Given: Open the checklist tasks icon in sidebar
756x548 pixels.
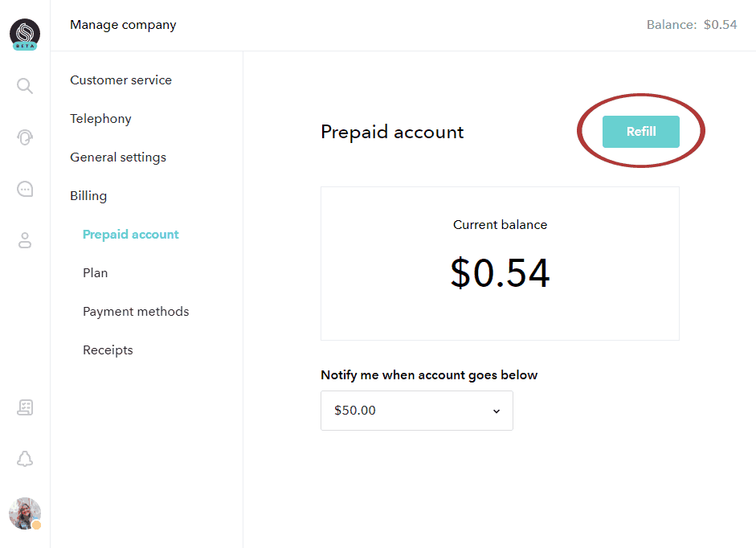Looking at the screenshot, I should 25,407.
